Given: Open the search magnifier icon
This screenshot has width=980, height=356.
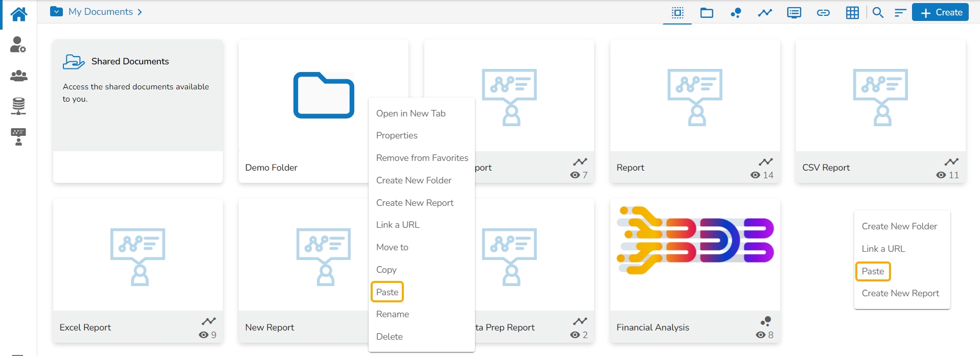Looking at the screenshot, I should [x=878, y=13].
